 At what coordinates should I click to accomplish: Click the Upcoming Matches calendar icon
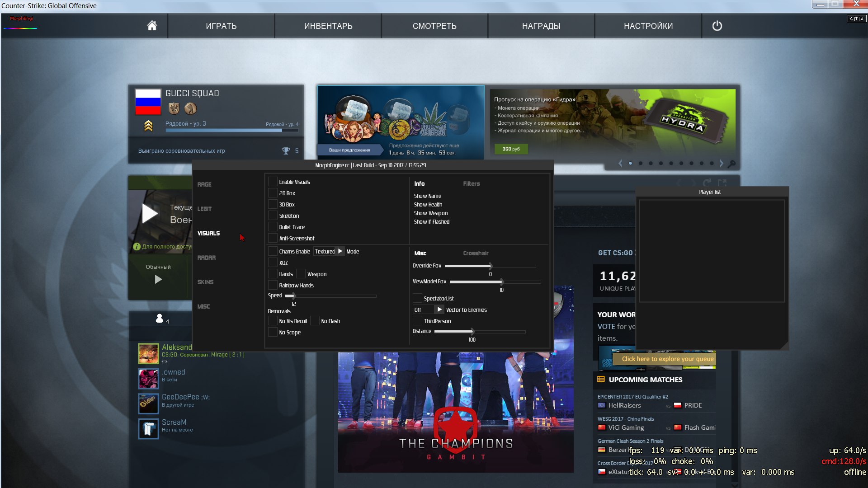601,380
